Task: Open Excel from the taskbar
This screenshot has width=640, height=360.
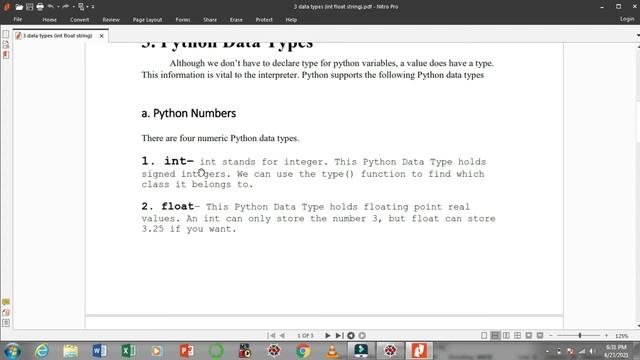Action: [128, 351]
